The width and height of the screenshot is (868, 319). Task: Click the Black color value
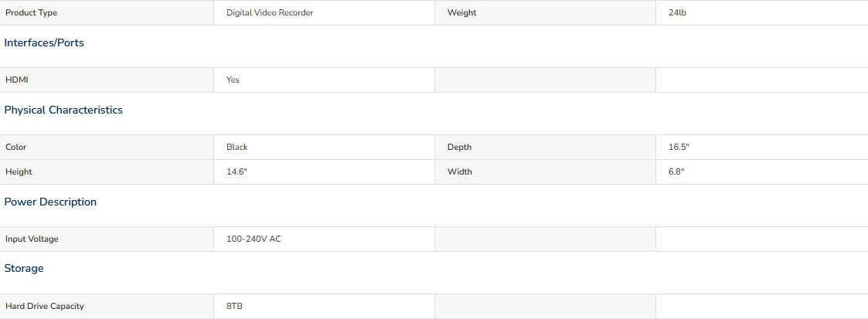237,147
